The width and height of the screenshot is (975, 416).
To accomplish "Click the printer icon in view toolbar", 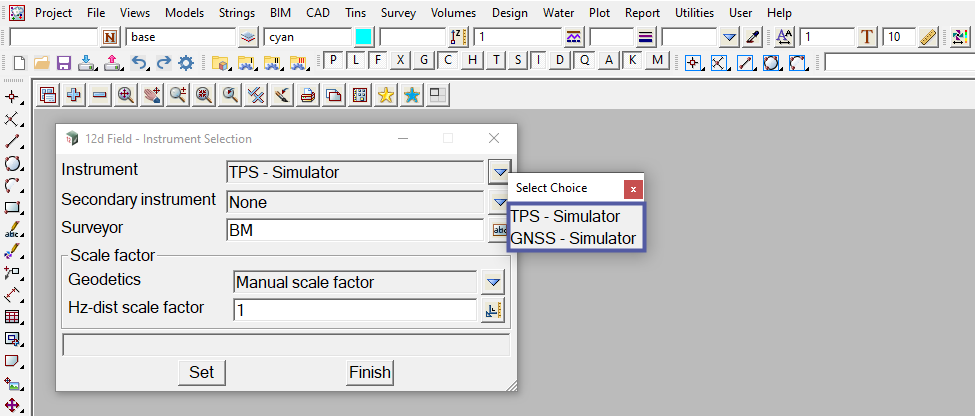I will (x=308, y=95).
